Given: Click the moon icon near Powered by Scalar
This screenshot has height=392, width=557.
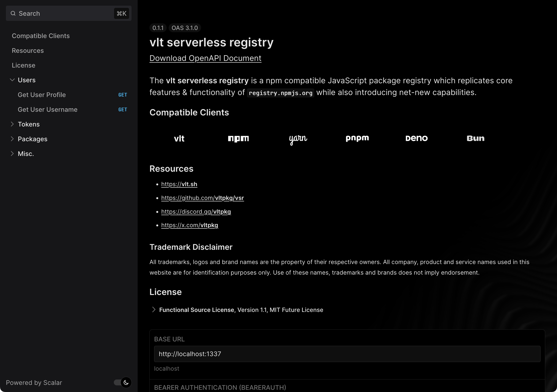Looking at the screenshot, I should point(126,382).
